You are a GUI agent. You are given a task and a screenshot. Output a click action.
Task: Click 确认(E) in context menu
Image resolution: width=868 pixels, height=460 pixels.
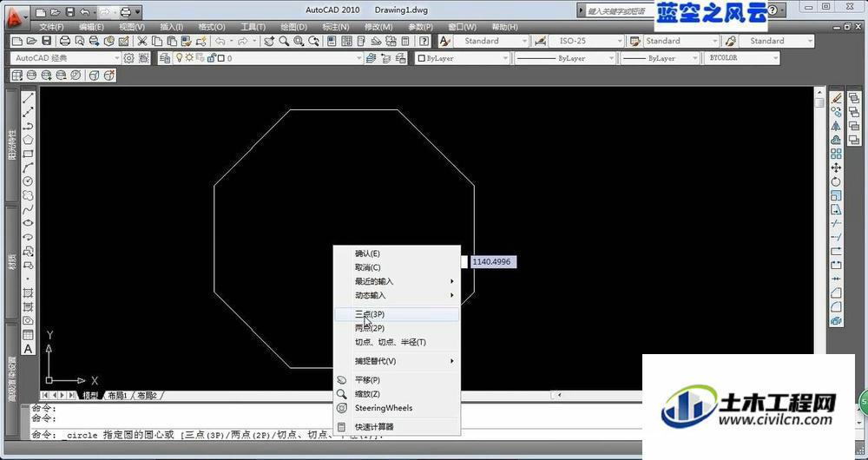tap(398, 253)
